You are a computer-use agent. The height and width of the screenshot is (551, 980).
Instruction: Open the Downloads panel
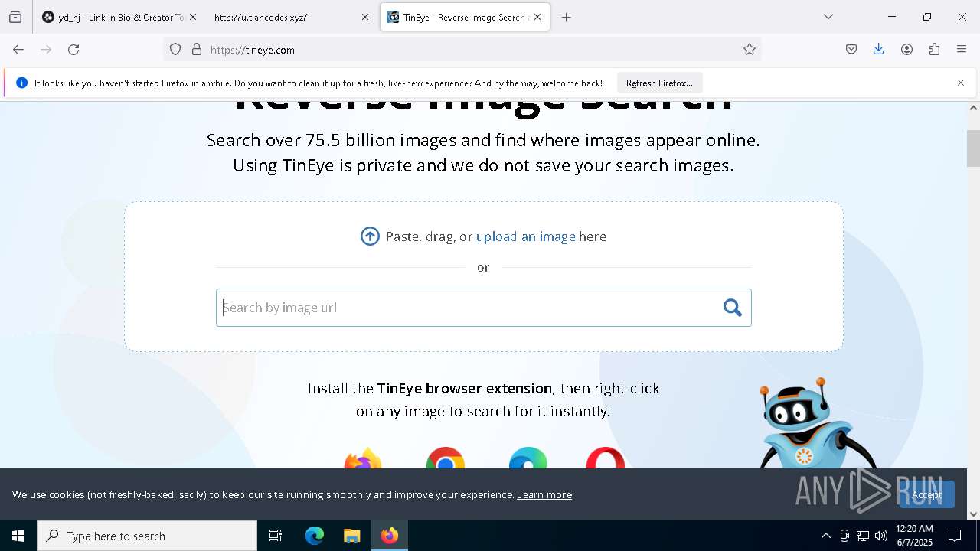pos(879,50)
